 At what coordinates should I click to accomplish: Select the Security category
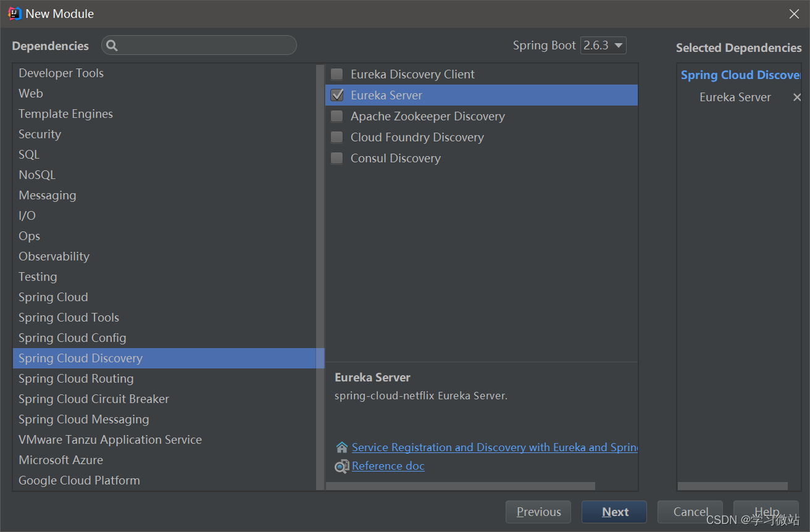[164, 134]
